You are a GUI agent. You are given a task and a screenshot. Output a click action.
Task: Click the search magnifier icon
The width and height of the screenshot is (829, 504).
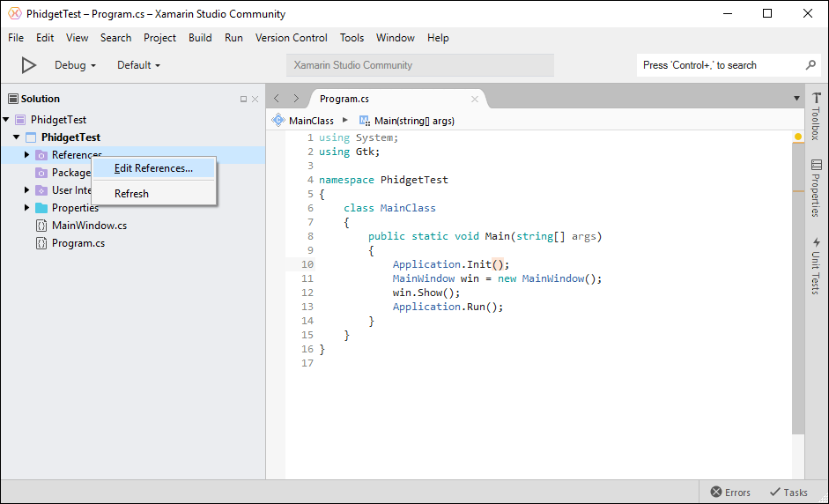(810, 65)
